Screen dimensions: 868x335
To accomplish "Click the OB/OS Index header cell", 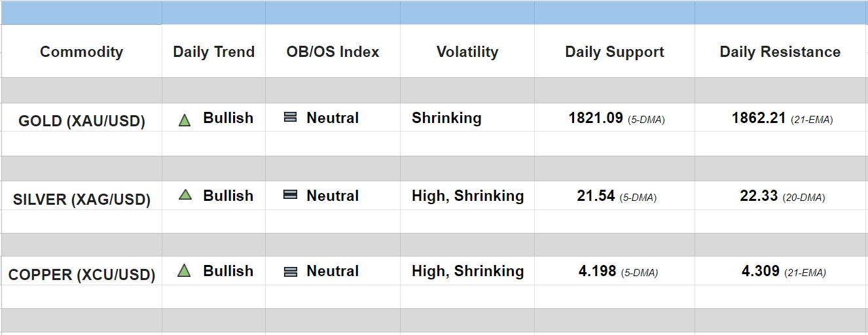I will 333,52.
